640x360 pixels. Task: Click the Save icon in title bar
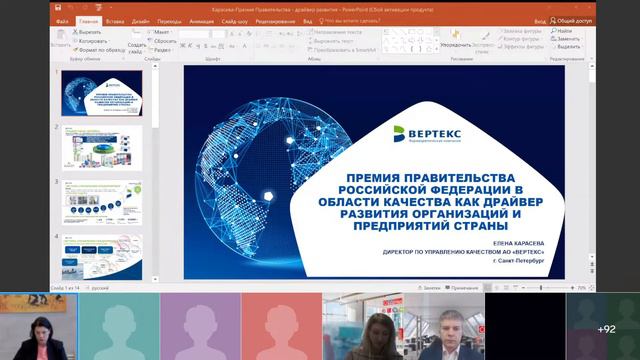click(x=58, y=8)
